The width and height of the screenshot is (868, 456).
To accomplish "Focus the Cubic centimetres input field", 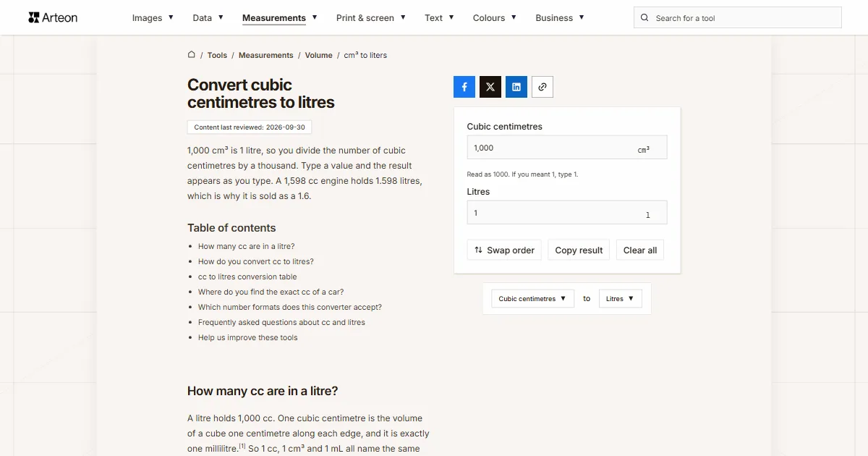I will 567,148.
